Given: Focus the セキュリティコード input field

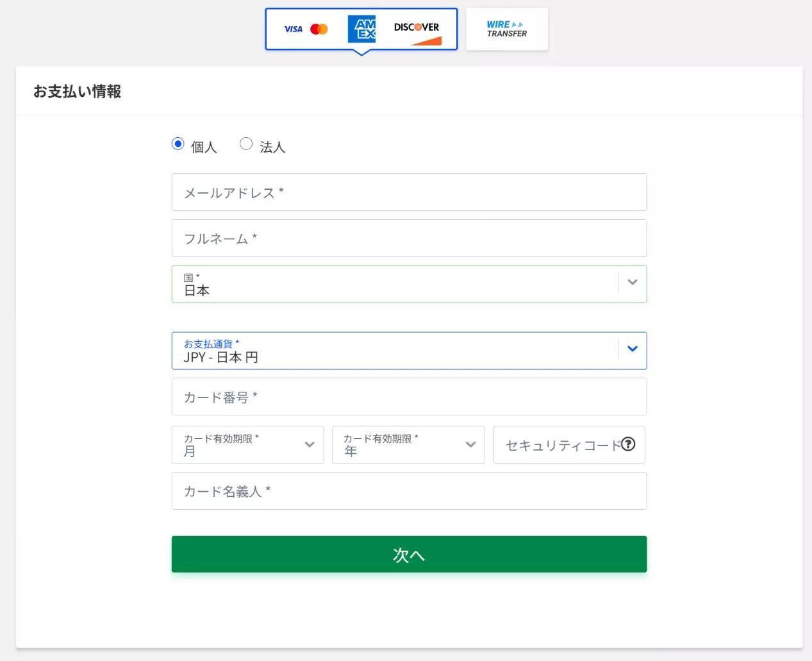Looking at the screenshot, I should [569, 445].
